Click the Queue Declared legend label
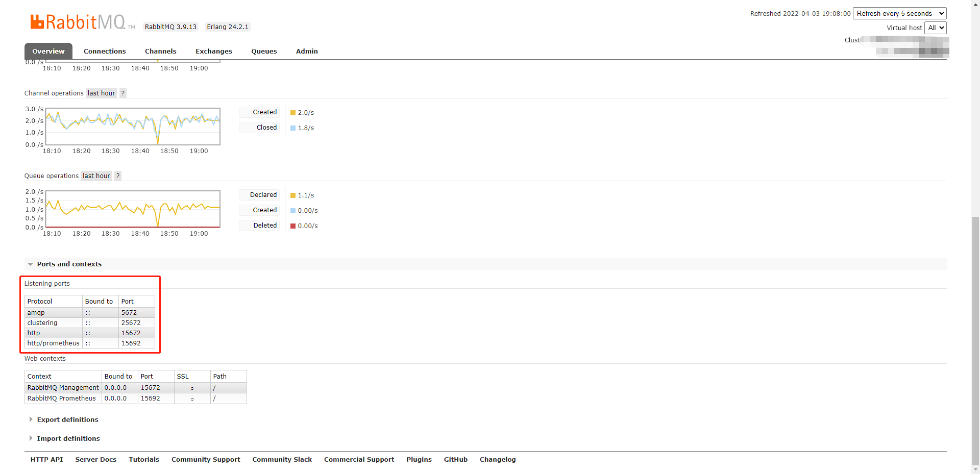The width and height of the screenshot is (980, 474). pyautogui.click(x=259, y=195)
